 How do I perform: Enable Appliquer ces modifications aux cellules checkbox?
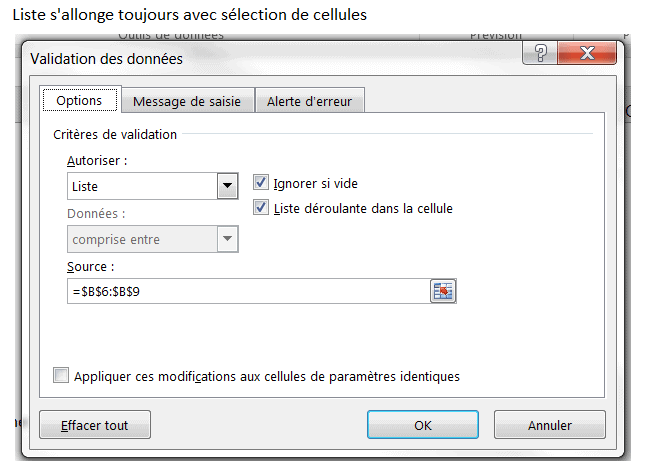[x=62, y=376]
